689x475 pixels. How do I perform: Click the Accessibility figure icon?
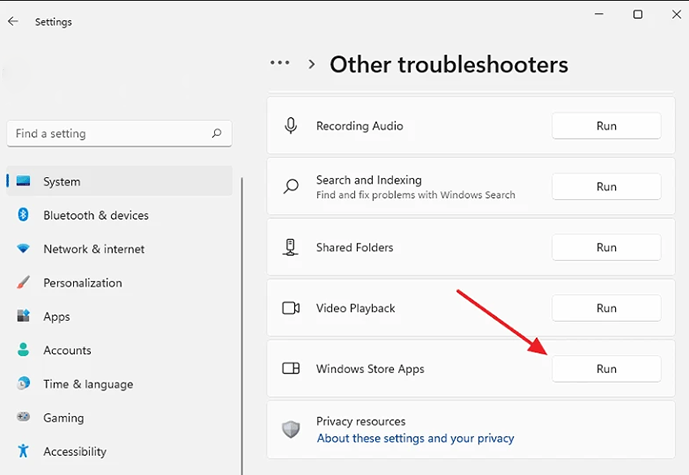click(23, 450)
